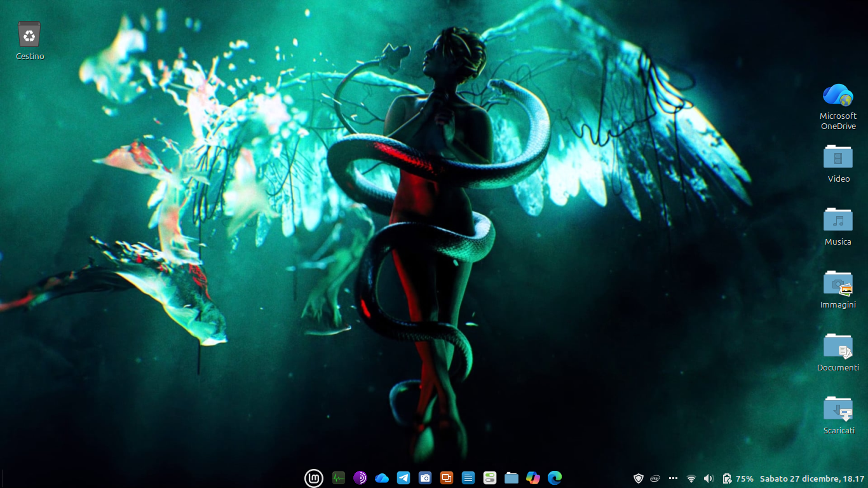Open the file manager in the taskbar
The image size is (868, 488).
tap(512, 478)
